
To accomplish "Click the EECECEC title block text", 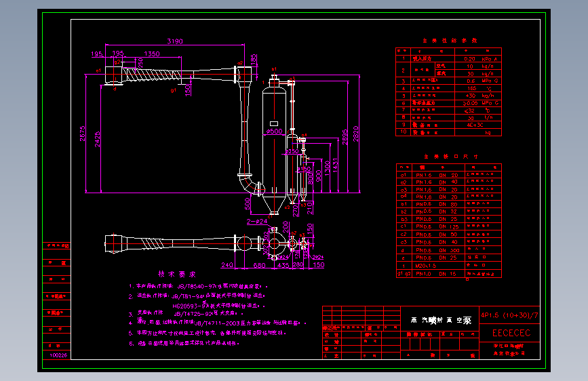I will 511,333.
